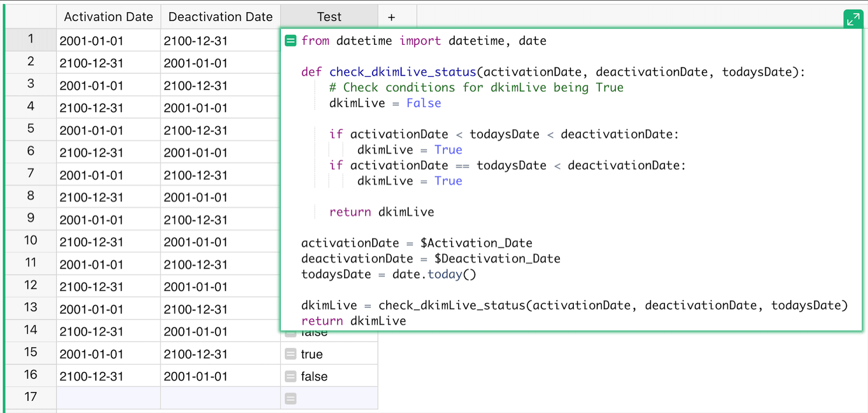Screen dimensions: 868x413
Task: Select row number 8 header
Action: click(x=31, y=196)
